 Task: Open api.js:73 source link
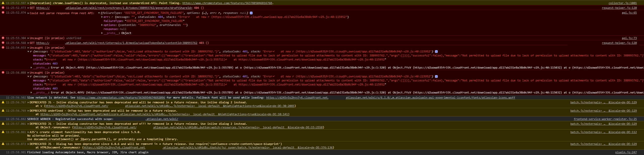[629, 38]
